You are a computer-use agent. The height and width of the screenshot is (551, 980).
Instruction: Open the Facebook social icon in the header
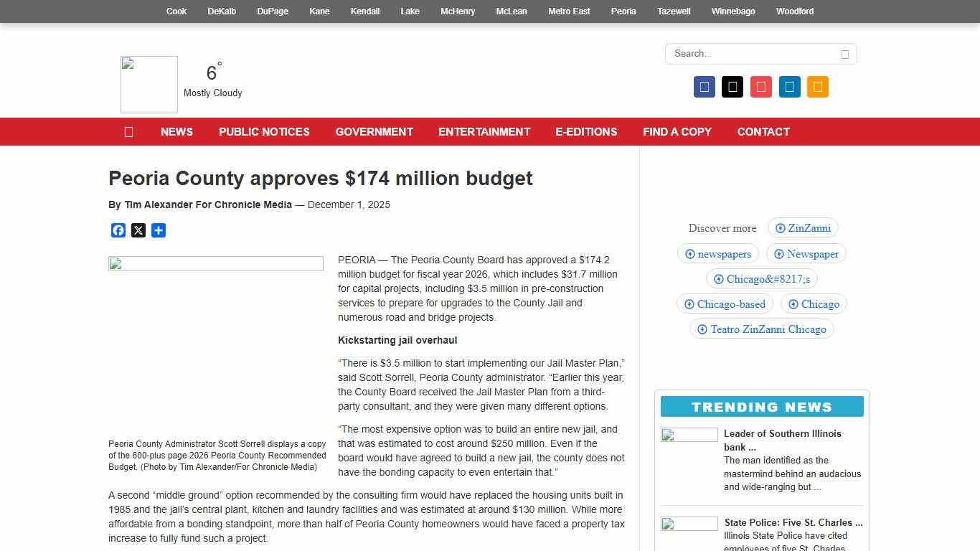point(704,86)
